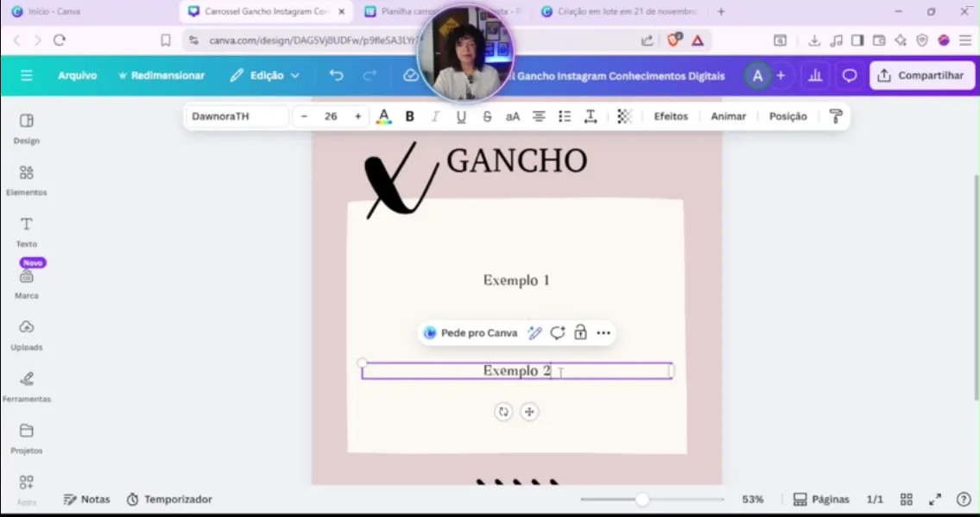Open the Elementos panel in sidebar

point(26,180)
